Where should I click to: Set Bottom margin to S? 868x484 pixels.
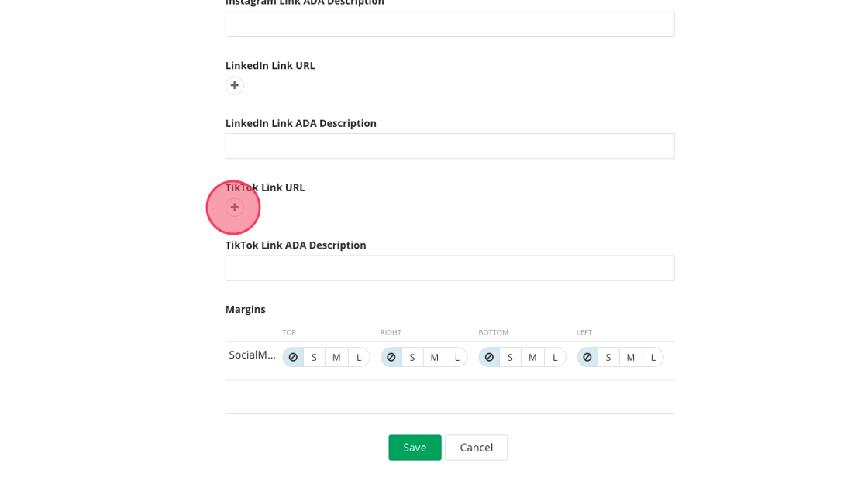[510, 357]
